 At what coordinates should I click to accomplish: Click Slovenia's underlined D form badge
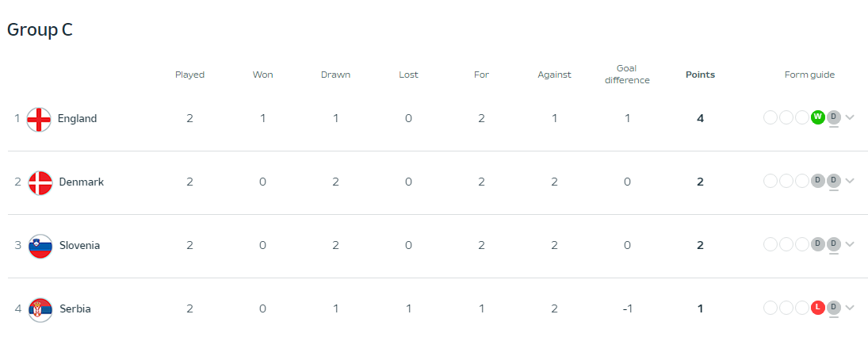[x=833, y=244]
